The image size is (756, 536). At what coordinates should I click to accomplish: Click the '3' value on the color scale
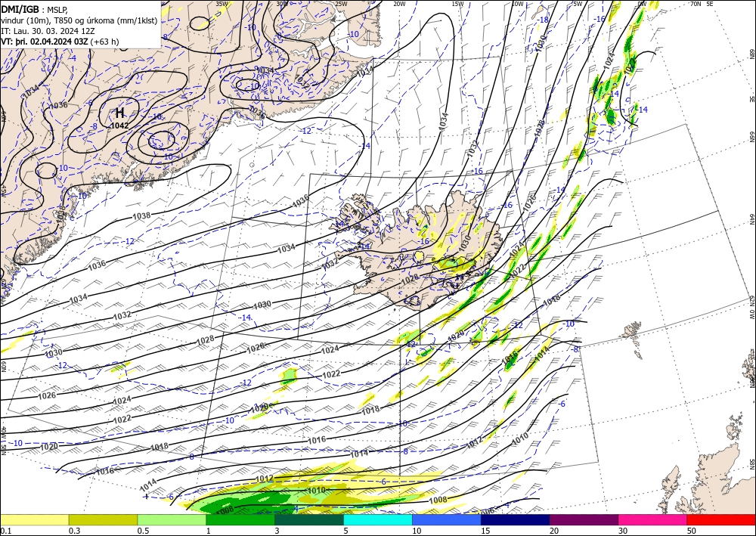coord(277,531)
